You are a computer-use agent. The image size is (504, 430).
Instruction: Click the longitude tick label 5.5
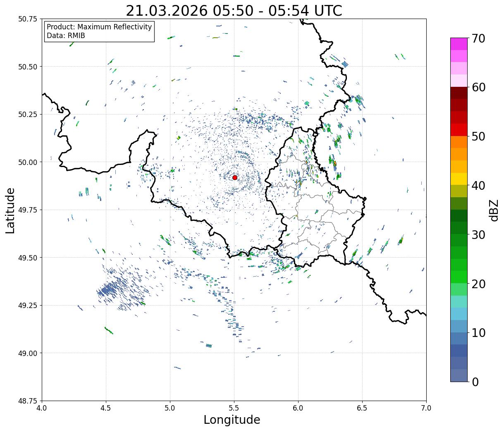coord(234,408)
